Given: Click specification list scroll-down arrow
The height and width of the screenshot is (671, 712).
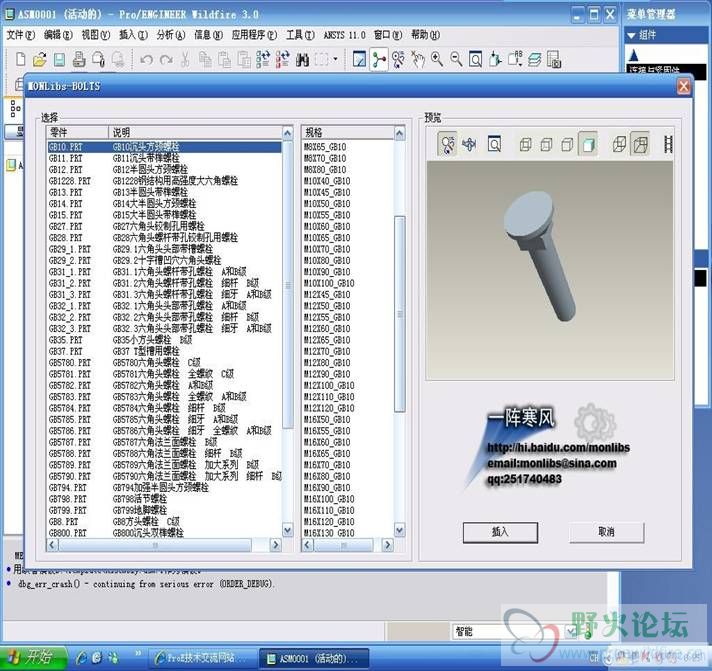Looking at the screenshot, I should [x=400, y=530].
